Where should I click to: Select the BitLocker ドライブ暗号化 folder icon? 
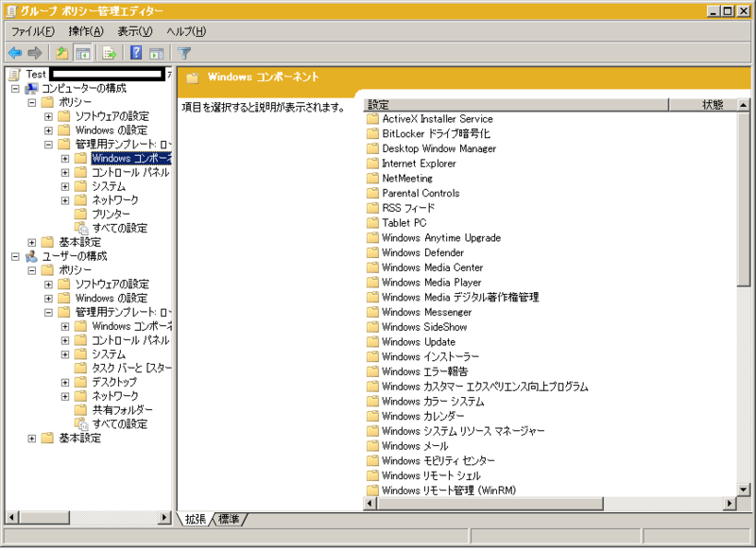tap(372, 133)
